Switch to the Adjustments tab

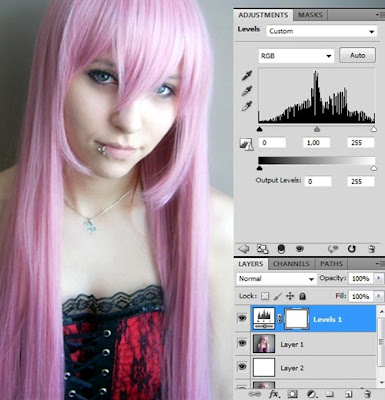click(263, 15)
